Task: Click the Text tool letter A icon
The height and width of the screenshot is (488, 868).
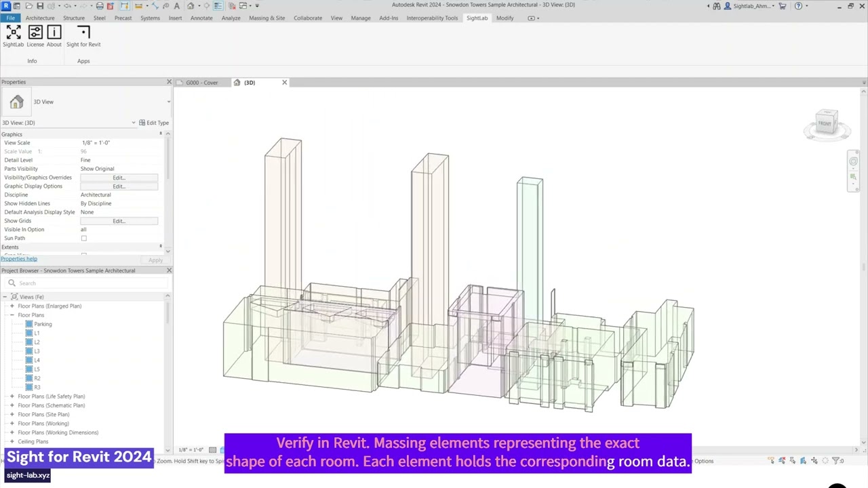Action: click(177, 5)
